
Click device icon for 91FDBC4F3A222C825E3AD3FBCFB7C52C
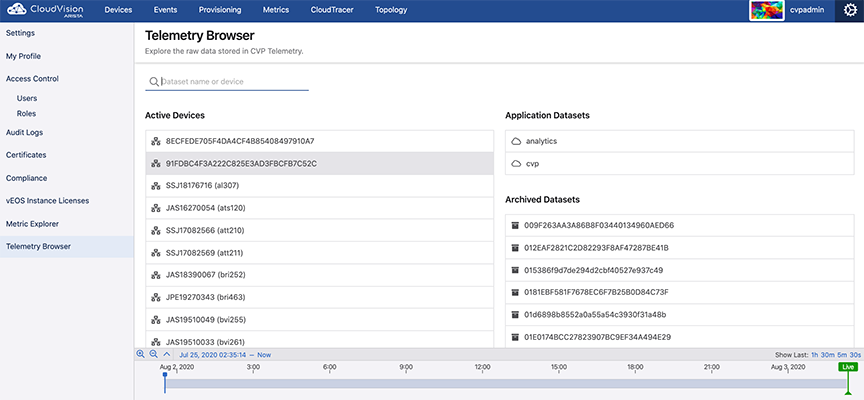(x=156, y=164)
